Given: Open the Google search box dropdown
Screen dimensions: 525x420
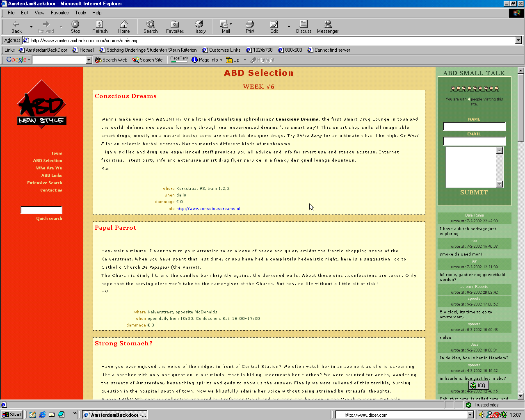Looking at the screenshot, I should pos(89,60).
